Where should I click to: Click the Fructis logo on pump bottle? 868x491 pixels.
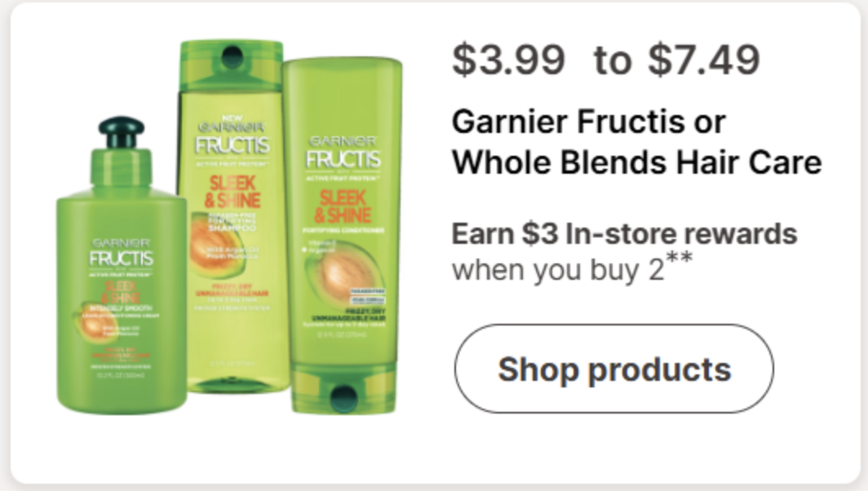click(x=122, y=258)
